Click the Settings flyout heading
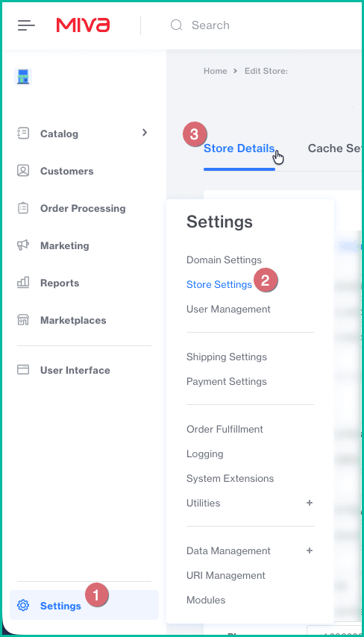The width and height of the screenshot is (364, 637). [219, 222]
